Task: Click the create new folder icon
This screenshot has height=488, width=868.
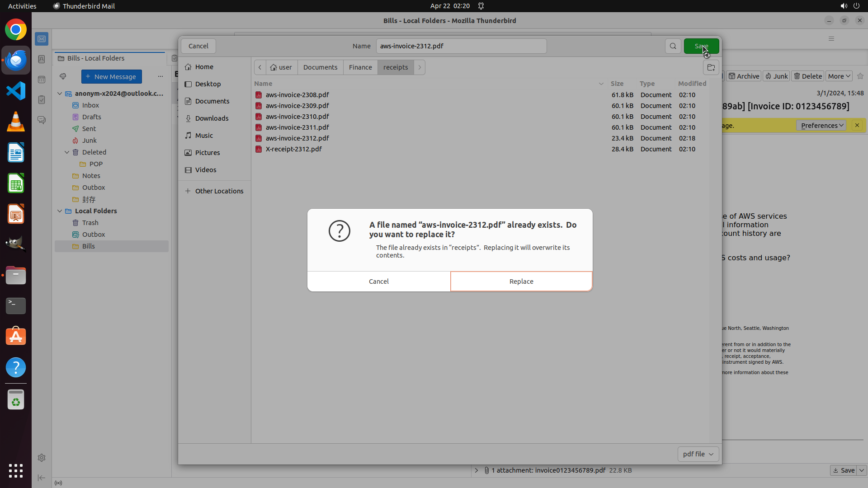Action: point(711,68)
